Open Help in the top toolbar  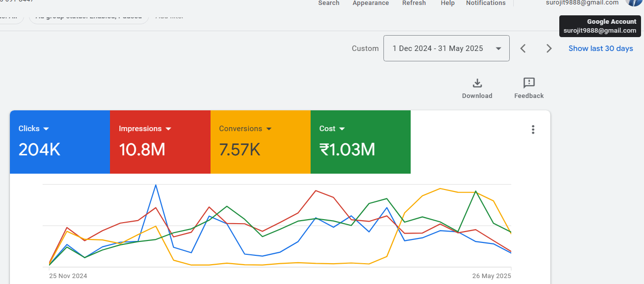coord(447,3)
